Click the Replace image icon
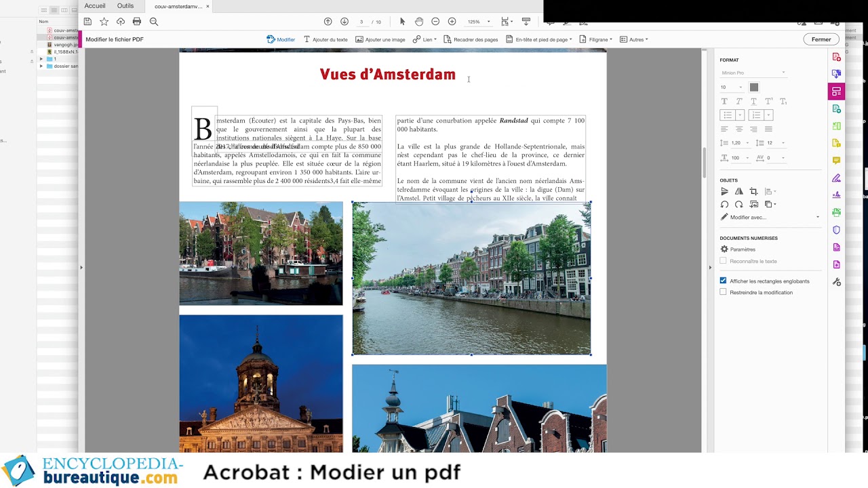This screenshot has width=868, height=488. (753, 204)
